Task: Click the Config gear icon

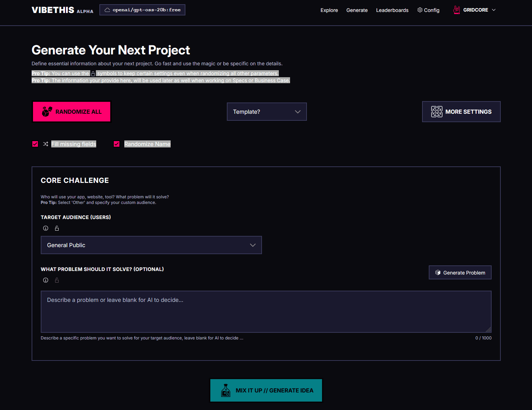Action: click(420, 10)
